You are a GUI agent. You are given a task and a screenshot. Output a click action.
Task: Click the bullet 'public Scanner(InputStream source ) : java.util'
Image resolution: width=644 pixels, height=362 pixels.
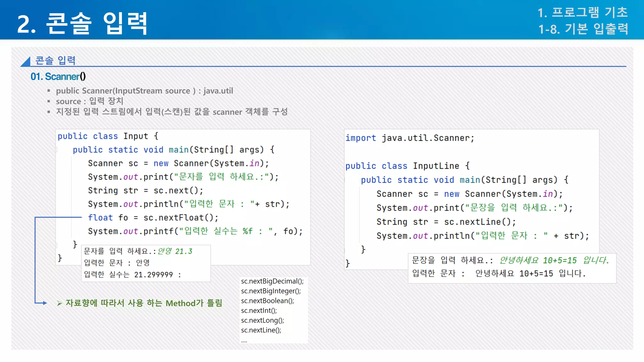[x=144, y=91]
